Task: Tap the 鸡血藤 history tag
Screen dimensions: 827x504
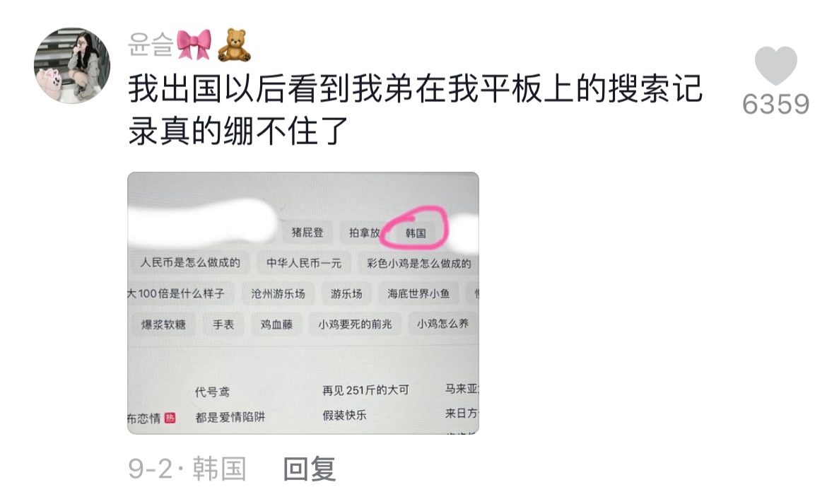Action: click(x=276, y=324)
